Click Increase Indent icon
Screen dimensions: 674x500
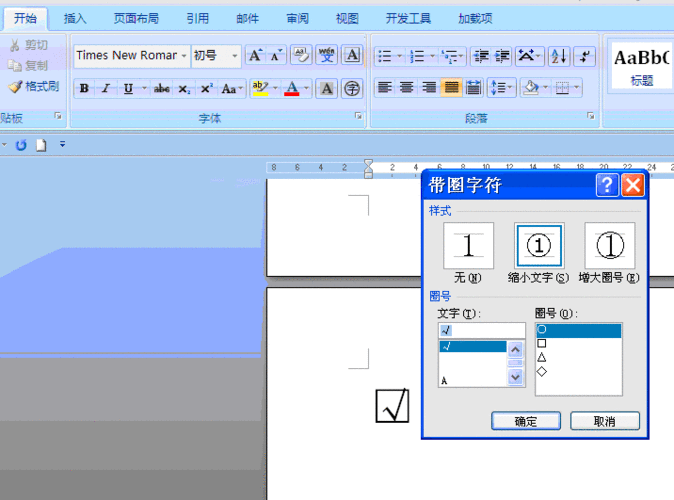502,56
